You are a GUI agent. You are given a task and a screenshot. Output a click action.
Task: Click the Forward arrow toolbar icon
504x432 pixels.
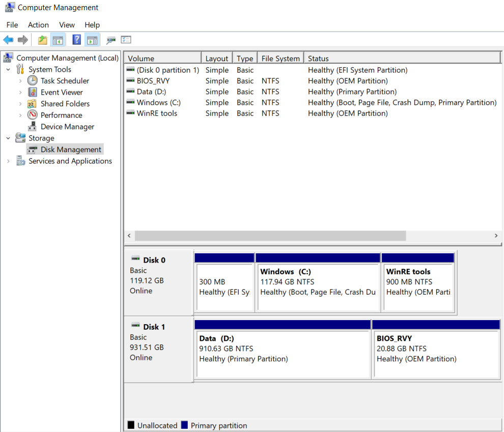point(22,40)
